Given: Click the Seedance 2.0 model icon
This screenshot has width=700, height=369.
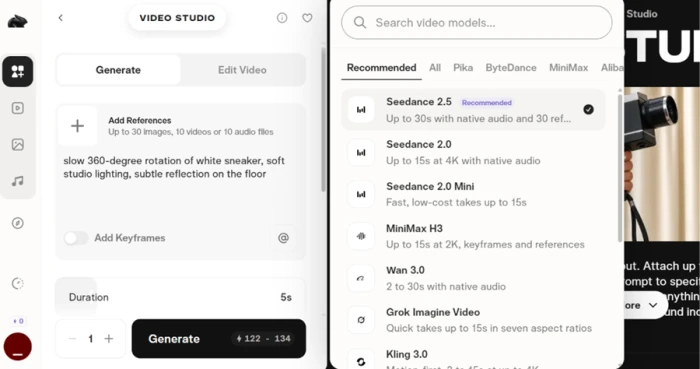Looking at the screenshot, I should [x=361, y=153].
